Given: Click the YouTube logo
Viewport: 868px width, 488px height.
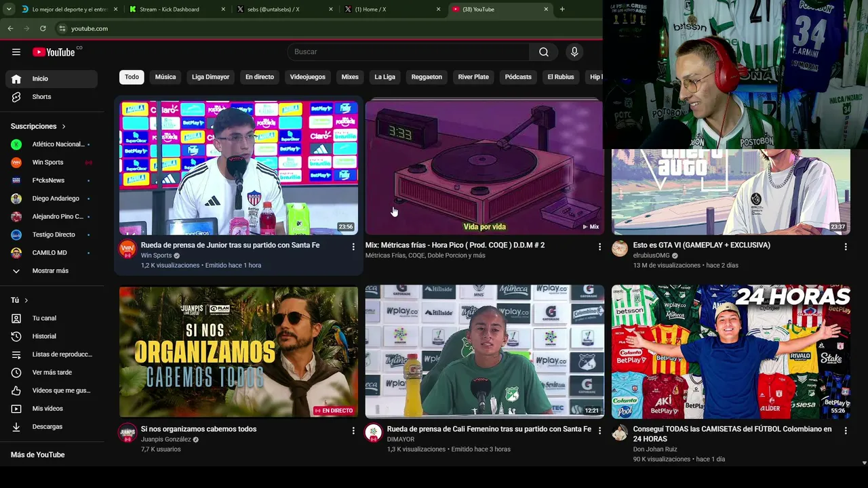Looking at the screenshot, I should coord(54,52).
